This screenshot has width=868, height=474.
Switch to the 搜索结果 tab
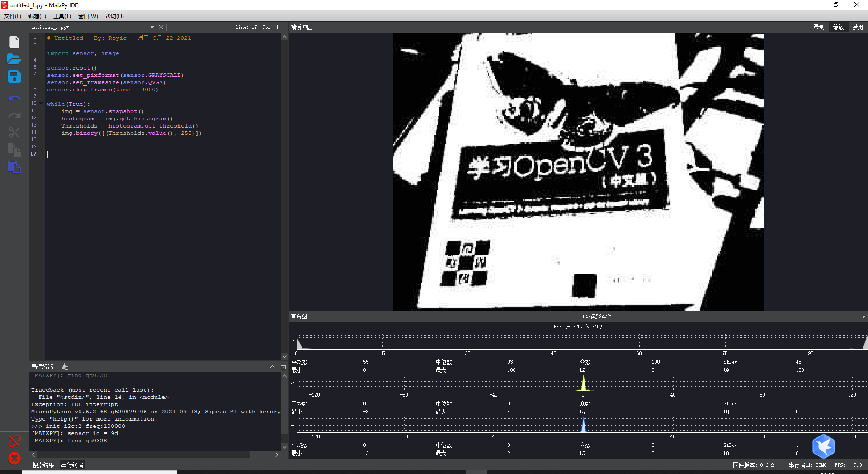click(x=43, y=465)
